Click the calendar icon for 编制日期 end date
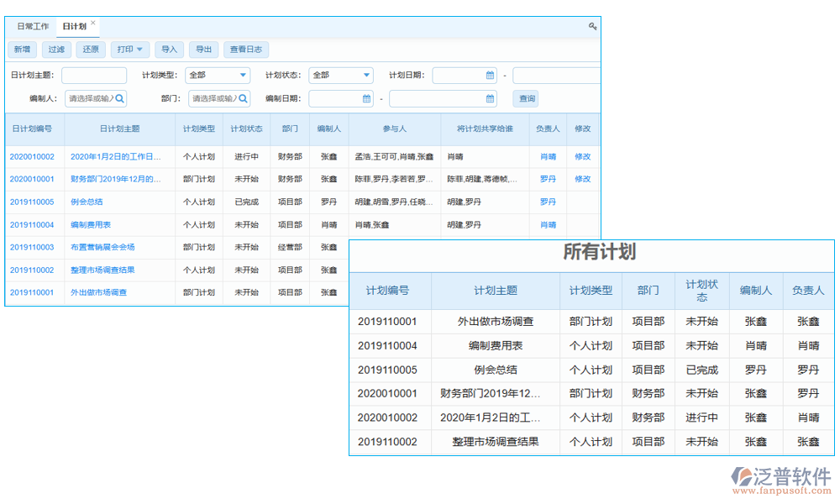This screenshot has height=504, width=840. [x=490, y=98]
